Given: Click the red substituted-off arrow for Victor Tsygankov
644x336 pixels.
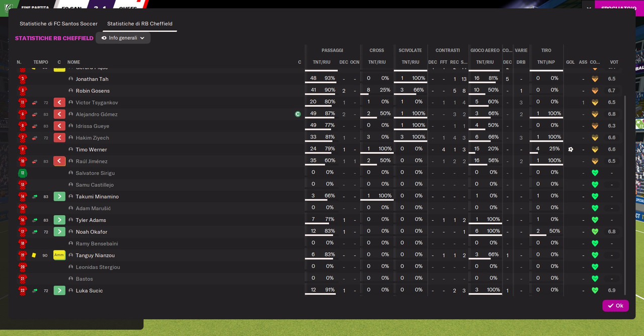Looking at the screenshot, I should click(59, 103).
